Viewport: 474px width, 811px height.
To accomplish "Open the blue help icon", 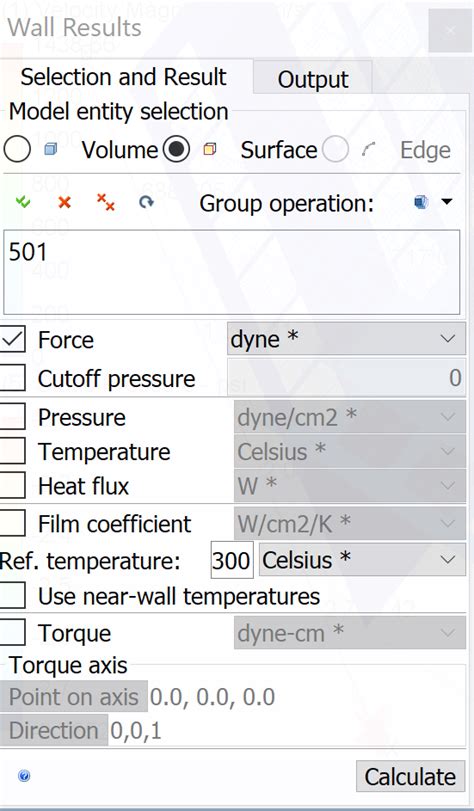I will coord(24,776).
